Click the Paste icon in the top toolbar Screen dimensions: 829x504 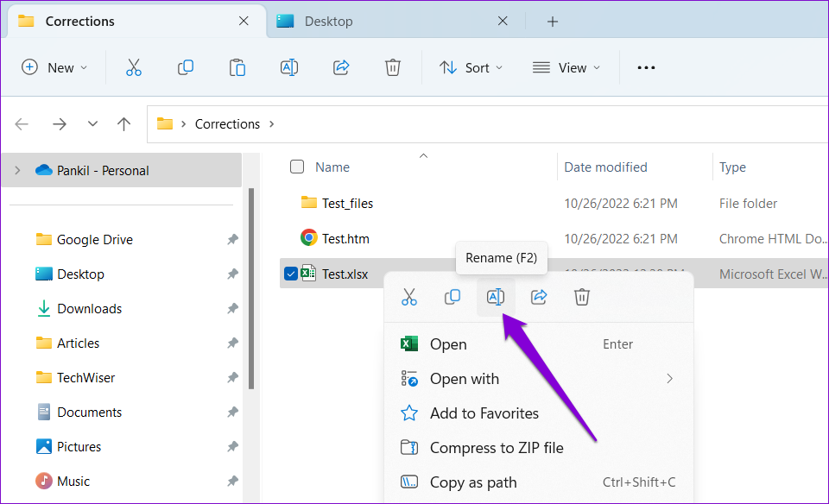point(237,67)
